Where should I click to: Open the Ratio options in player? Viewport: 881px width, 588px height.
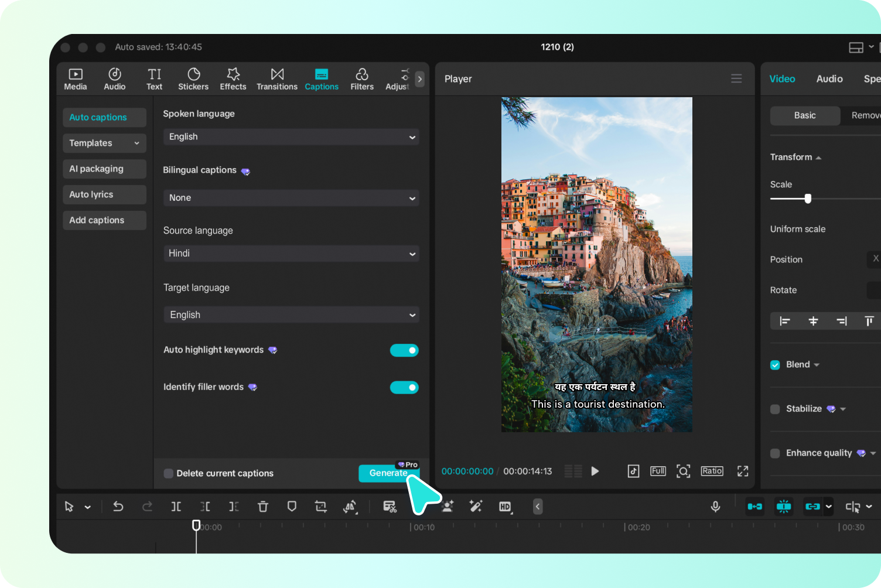click(x=712, y=471)
